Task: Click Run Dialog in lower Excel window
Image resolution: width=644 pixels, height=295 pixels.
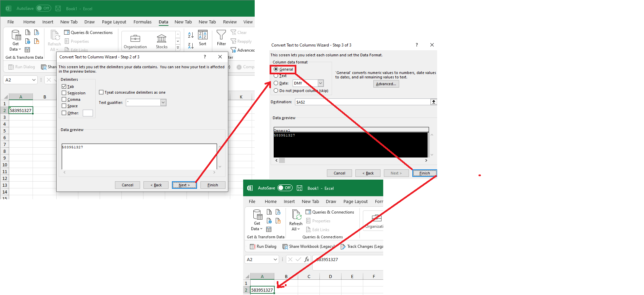Action: (x=263, y=246)
